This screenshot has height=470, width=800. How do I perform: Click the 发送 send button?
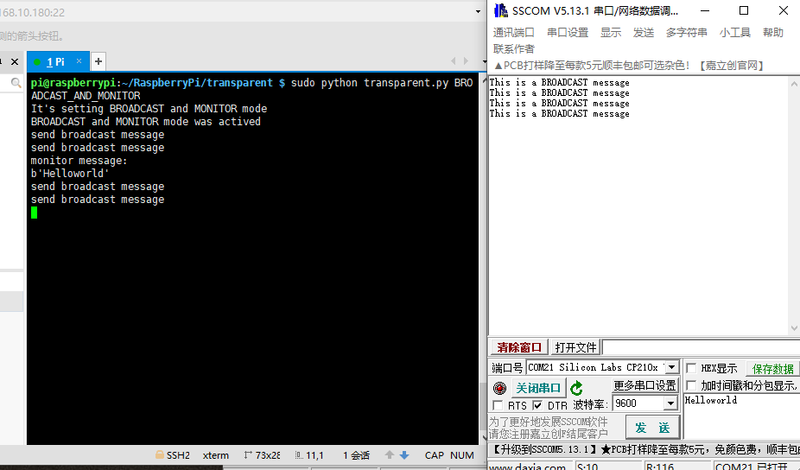pos(653,428)
